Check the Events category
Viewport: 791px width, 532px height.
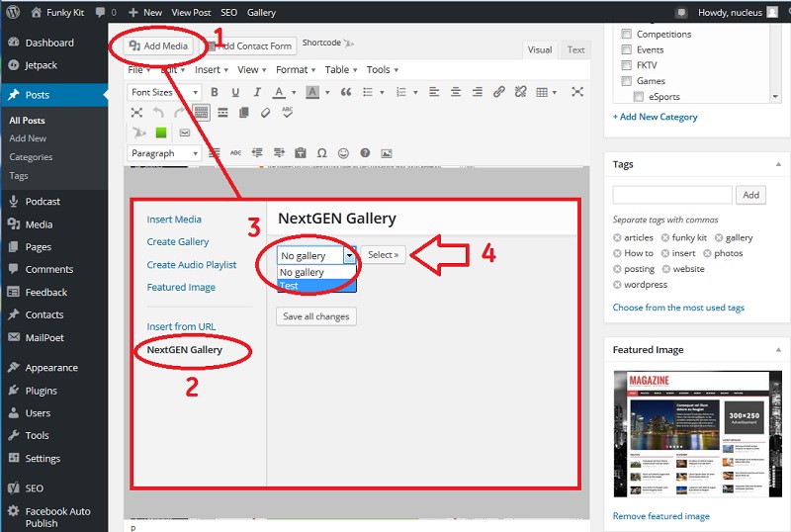point(626,49)
